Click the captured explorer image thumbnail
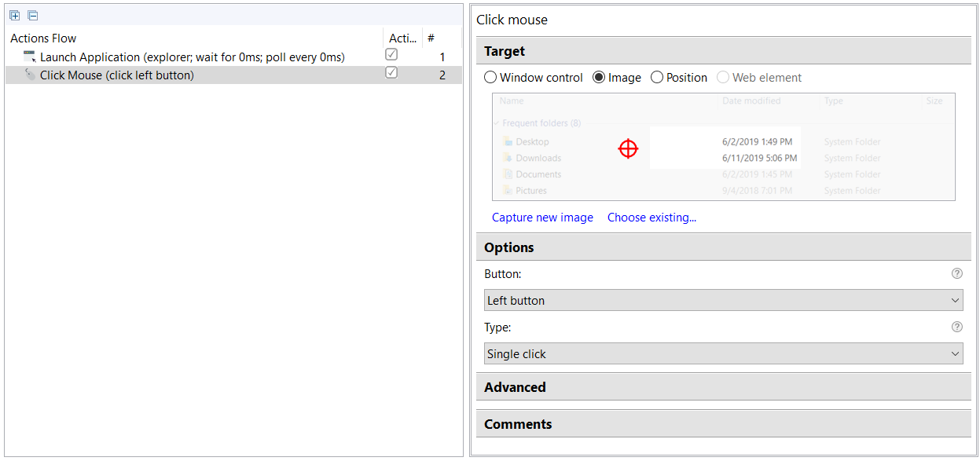 (723, 147)
